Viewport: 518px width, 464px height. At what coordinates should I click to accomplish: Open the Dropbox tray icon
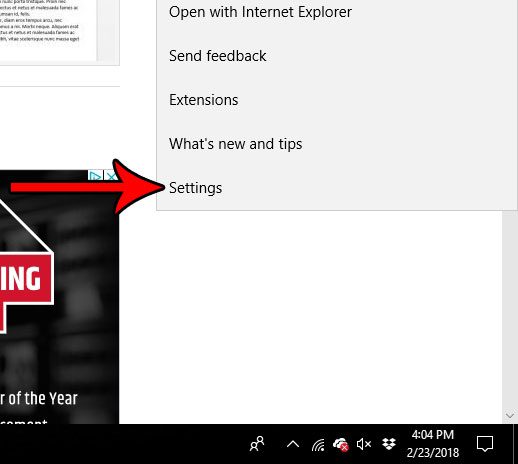click(x=389, y=444)
